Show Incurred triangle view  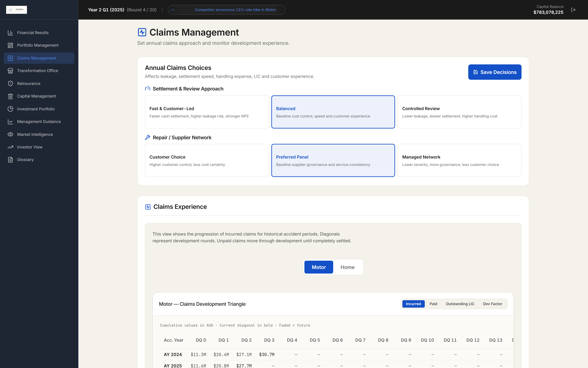(x=413, y=304)
